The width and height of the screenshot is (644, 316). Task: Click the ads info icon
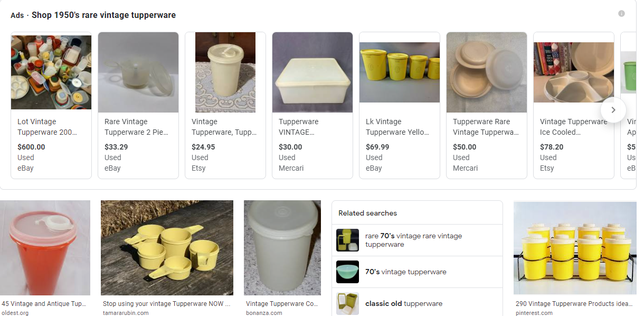pyautogui.click(x=621, y=14)
